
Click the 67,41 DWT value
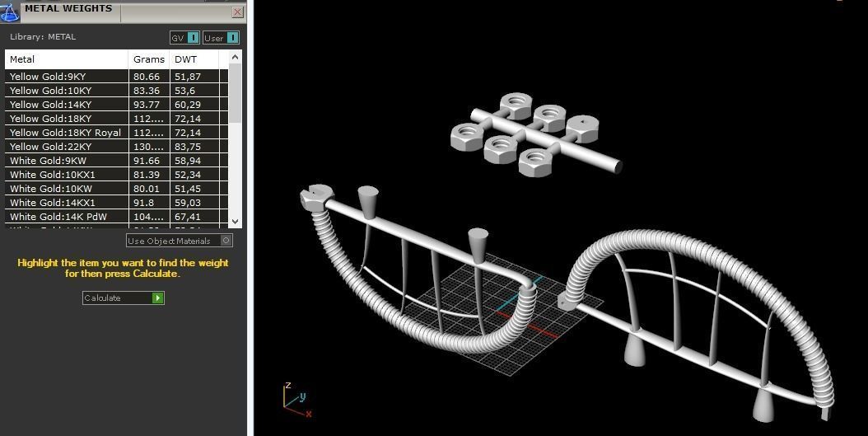coord(188,217)
